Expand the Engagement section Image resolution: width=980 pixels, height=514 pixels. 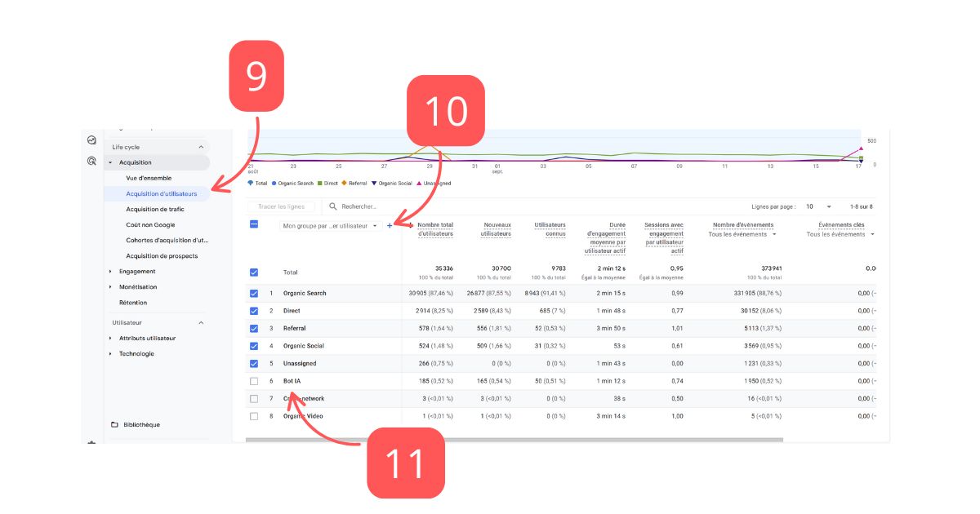[x=110, y=272]
